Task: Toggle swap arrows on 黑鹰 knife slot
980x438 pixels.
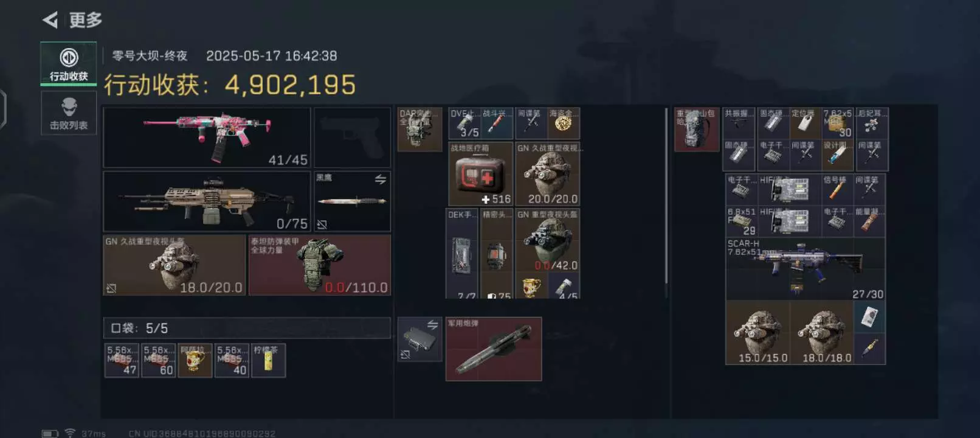Action: point(381,179)
